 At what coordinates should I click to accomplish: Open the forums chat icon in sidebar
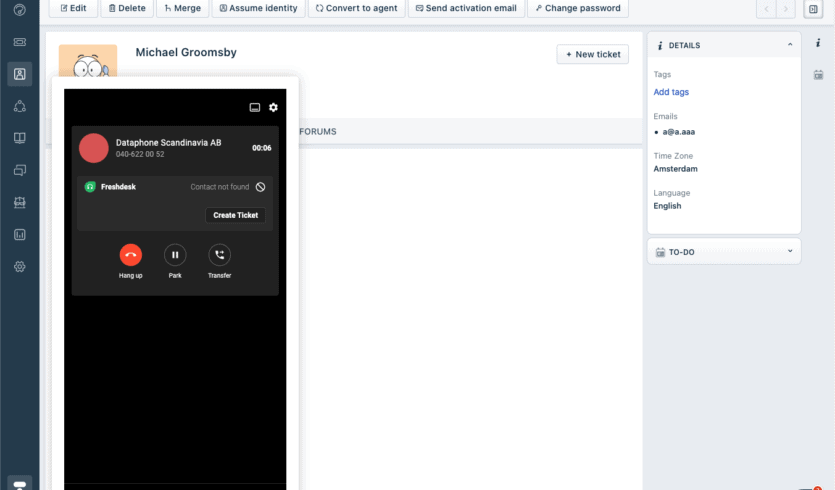tap(20, 170)
